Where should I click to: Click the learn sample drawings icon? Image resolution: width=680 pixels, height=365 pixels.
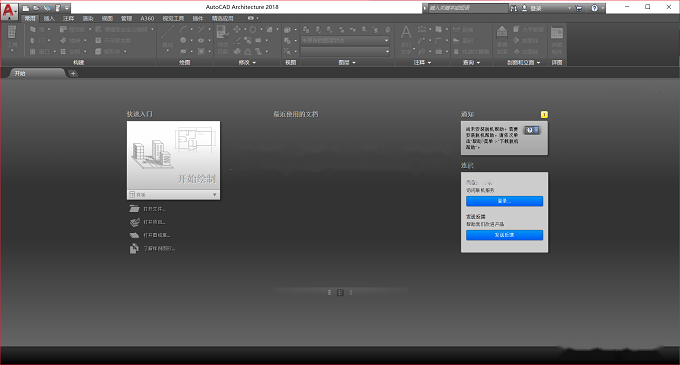tap(134, 248)
